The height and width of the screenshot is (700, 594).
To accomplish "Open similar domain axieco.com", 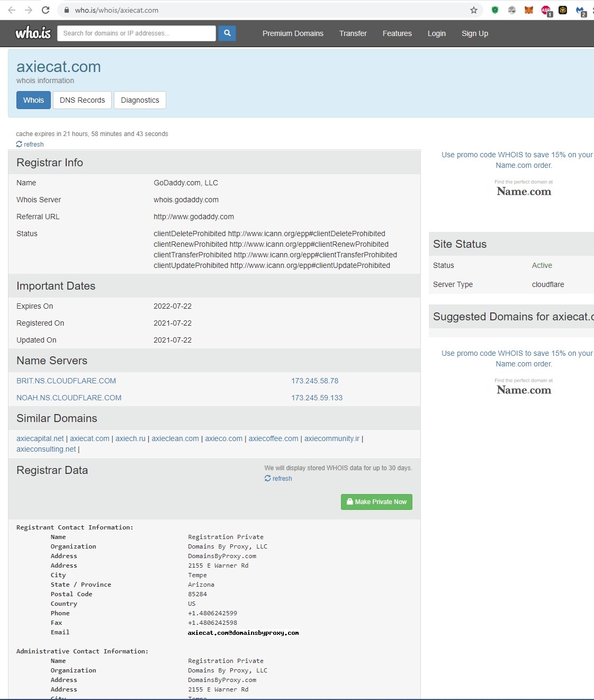I will [x=223, y=438].
